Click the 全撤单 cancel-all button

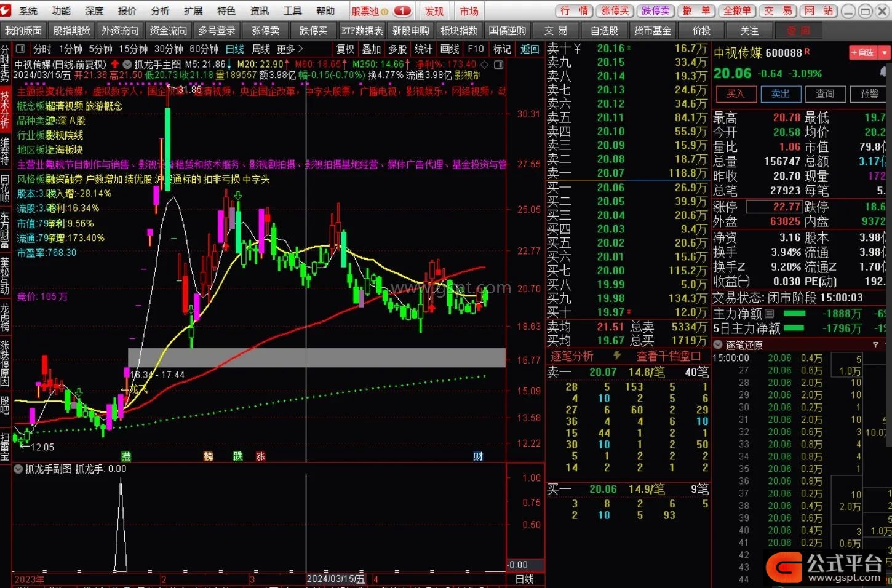[736, 11]
